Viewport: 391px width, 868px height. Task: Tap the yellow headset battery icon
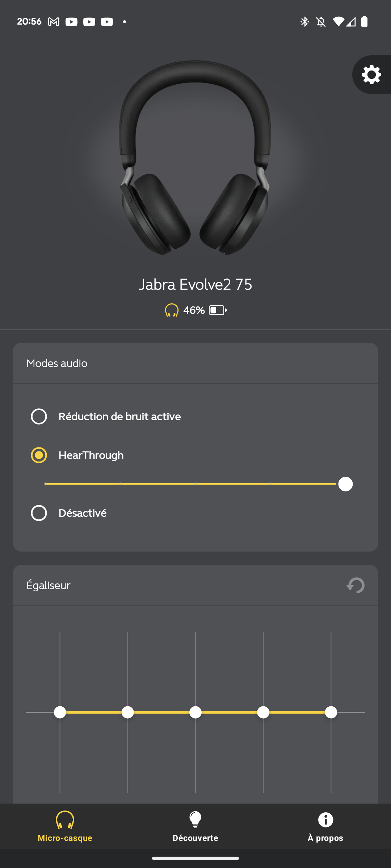pos(172,310)
